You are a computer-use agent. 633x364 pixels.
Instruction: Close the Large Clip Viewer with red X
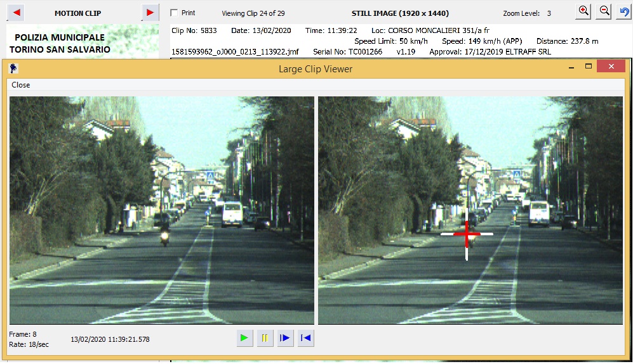click(611, 67)
